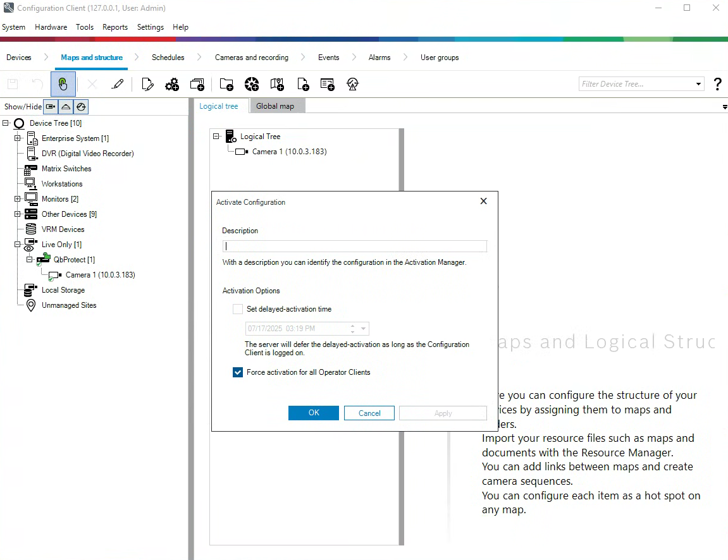Screen dimensions: 728x560
Task: Enable Set delayed-activation time checkbox
Action: [238, 309]
